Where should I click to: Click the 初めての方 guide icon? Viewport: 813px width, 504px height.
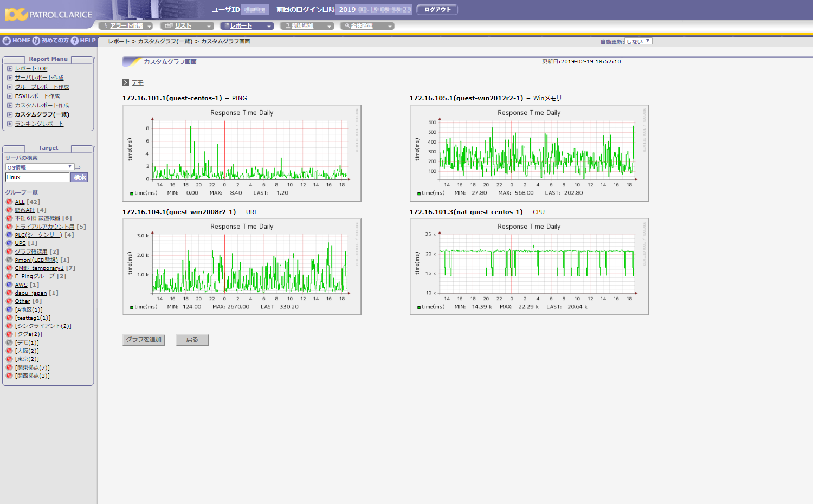pyautogui.click(x=36, y=41)
